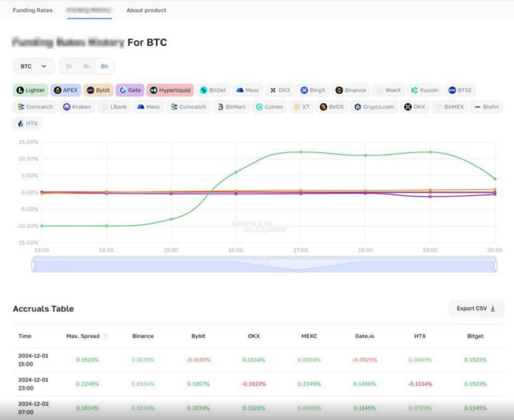Toggle the APEX exchange chip
This screenshot has width=514, height=420.
tap(66, 90)
